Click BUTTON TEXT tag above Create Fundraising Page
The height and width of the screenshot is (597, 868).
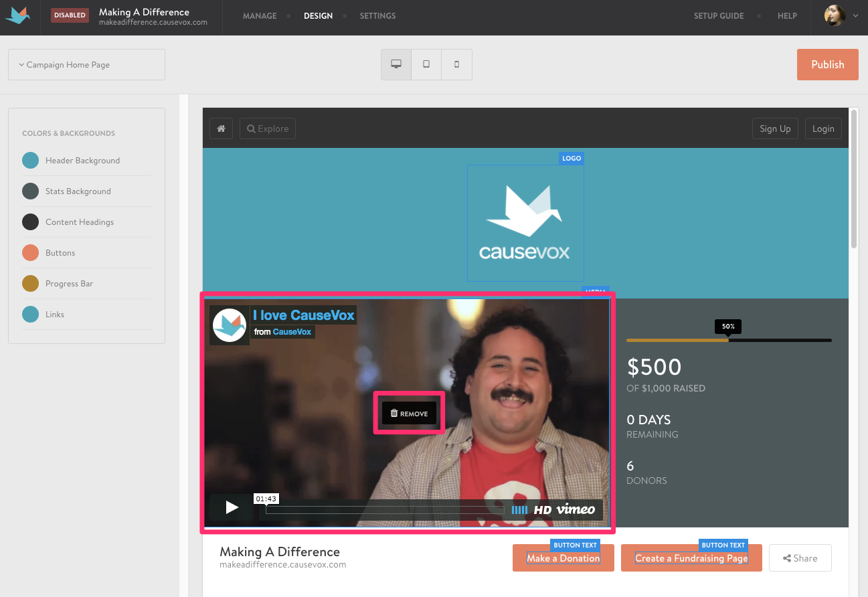click(x=723, y=545)
